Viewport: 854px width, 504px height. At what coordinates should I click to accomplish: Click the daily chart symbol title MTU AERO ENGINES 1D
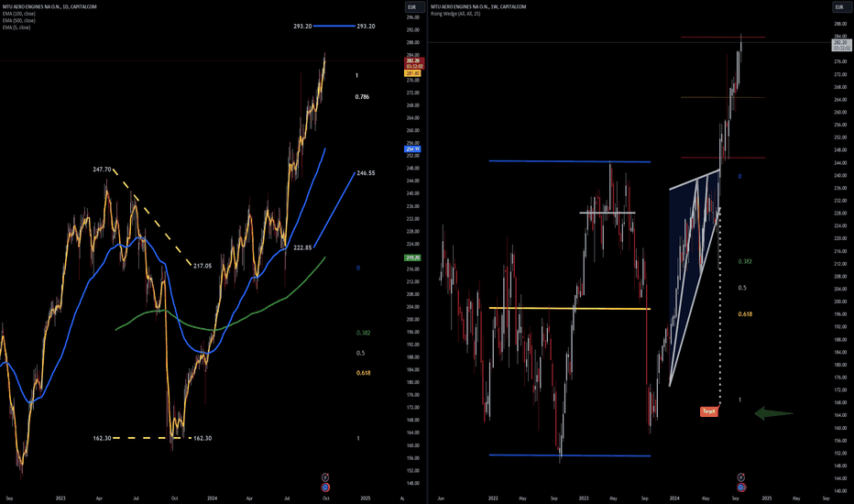coord(49,6)
